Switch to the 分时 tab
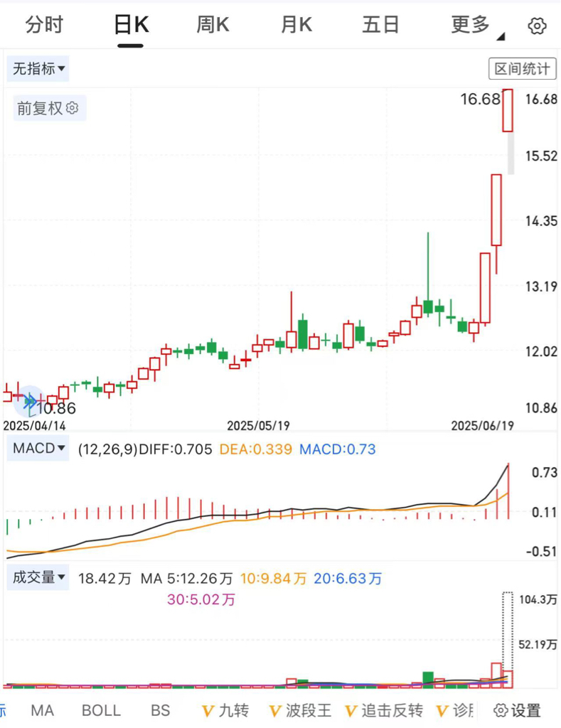Viewport: 561px width, 728px height. point(44,25)
